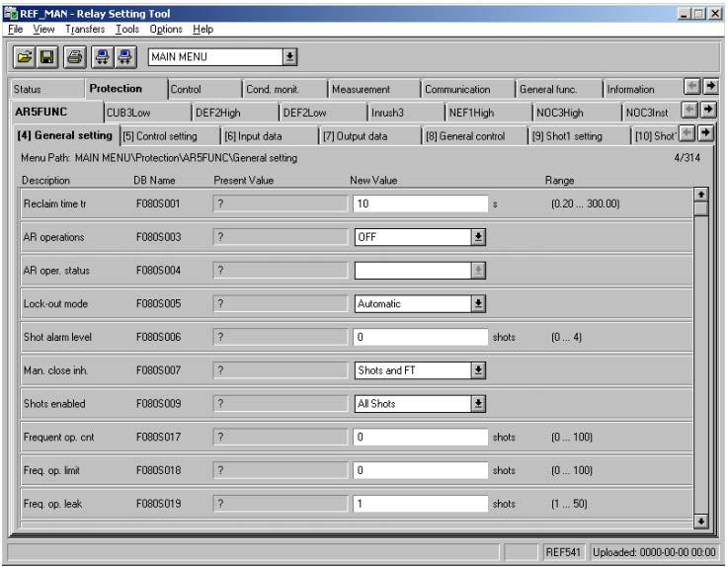Open the [5] Control setting tab

click(x=170, y=136)
